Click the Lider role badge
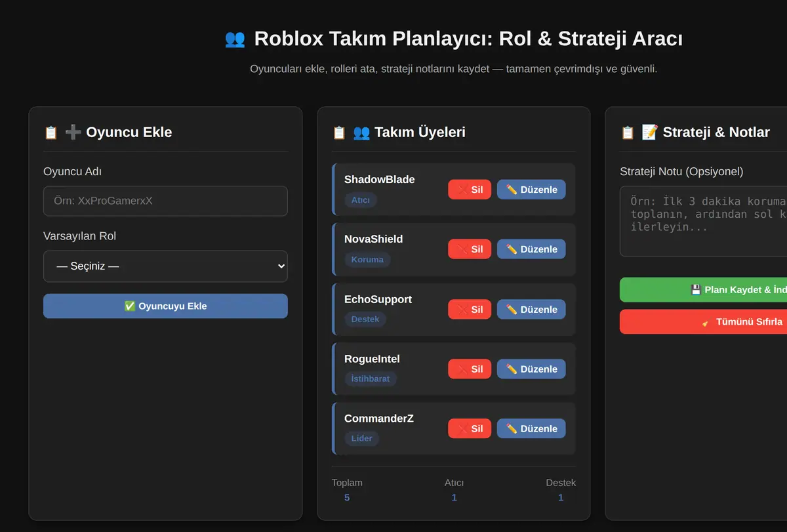This screenshot has height=532, width=787. click(x=362, y=439)
